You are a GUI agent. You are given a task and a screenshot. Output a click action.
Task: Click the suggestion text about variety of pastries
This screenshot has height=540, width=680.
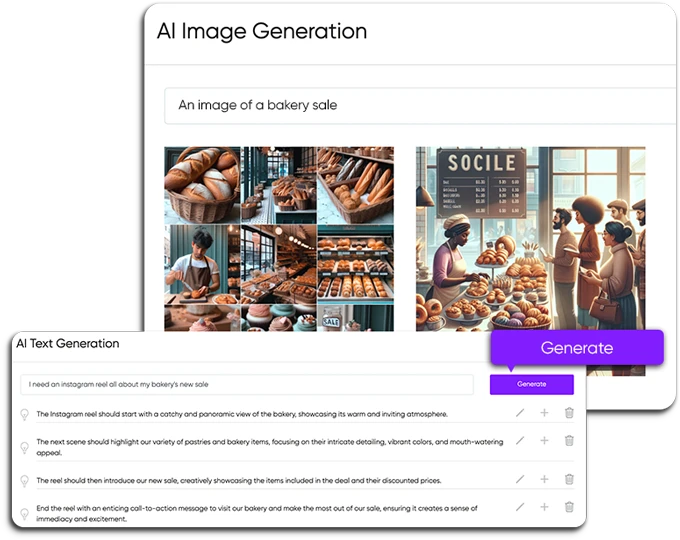[x=270, y=447]
